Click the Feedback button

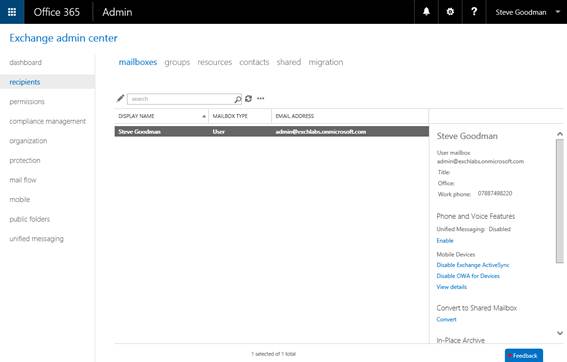524,355
